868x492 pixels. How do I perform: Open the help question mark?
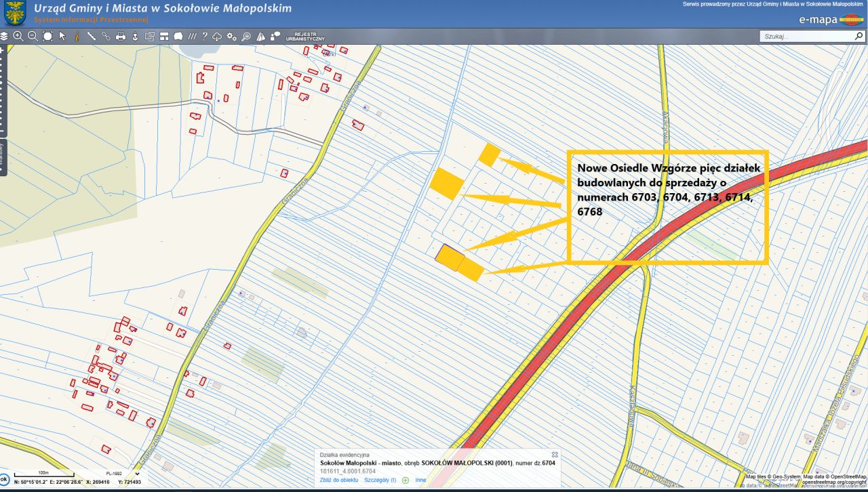pos(205,36)
